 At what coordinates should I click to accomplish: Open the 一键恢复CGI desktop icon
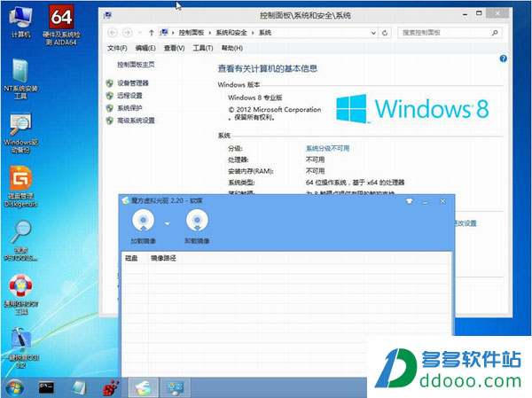coord(20,348)
